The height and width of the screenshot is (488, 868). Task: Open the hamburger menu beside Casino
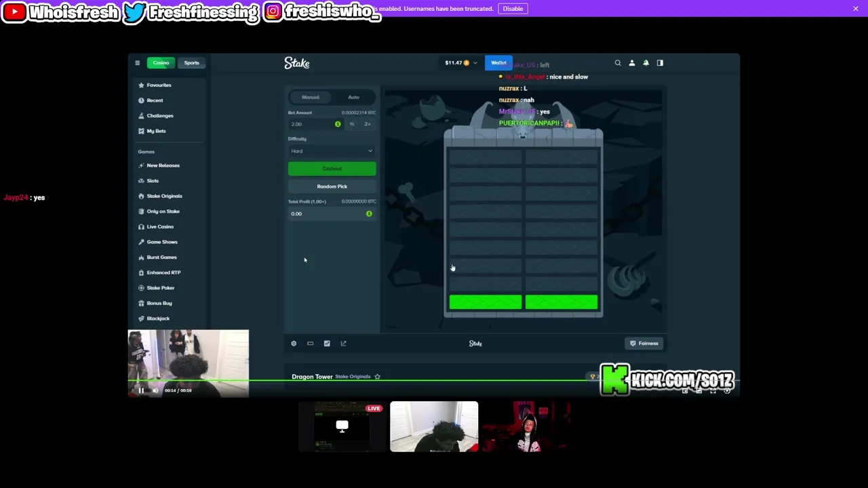click(x=137, y=63)
